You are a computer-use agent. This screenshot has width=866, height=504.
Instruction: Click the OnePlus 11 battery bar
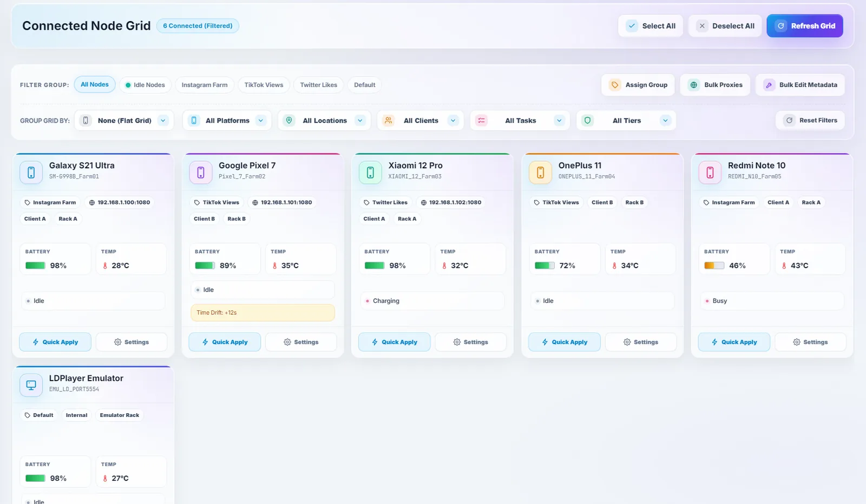click(544, 266)
